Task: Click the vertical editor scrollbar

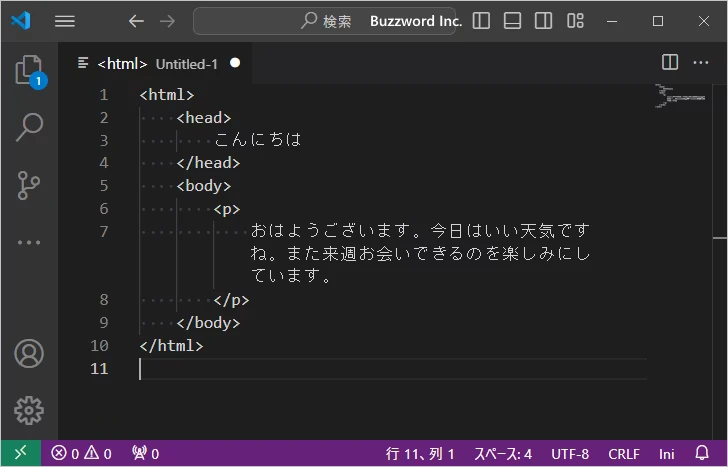Action: click(x=720, y=262)
